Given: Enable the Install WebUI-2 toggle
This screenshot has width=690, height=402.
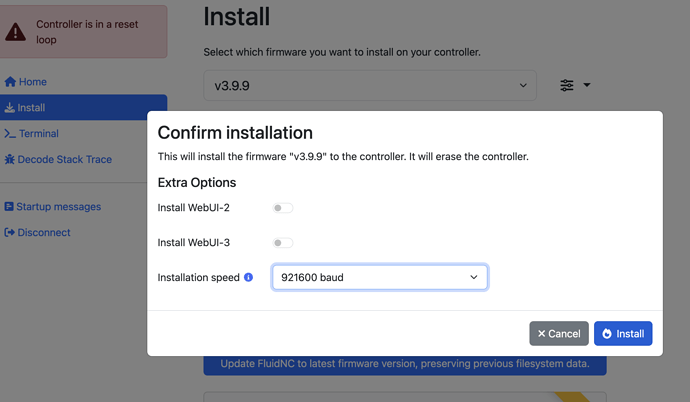Looking at the screenshot, I should coord(284,208).
